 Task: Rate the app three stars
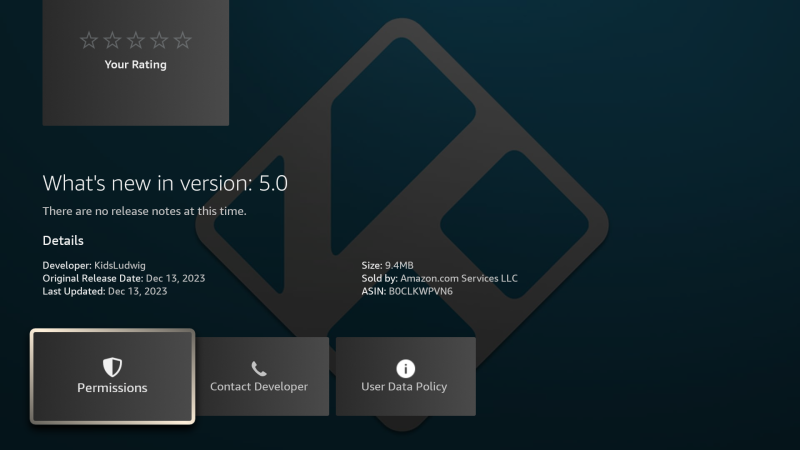[x=136, y=40]
